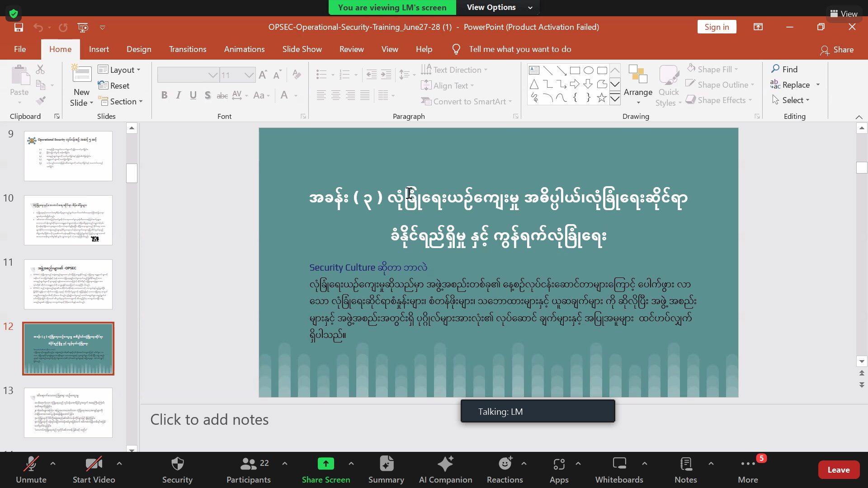This screenshot has width=868, height=488.
Task: Click the Arrange shapes icon
Action: pos(638,75)
